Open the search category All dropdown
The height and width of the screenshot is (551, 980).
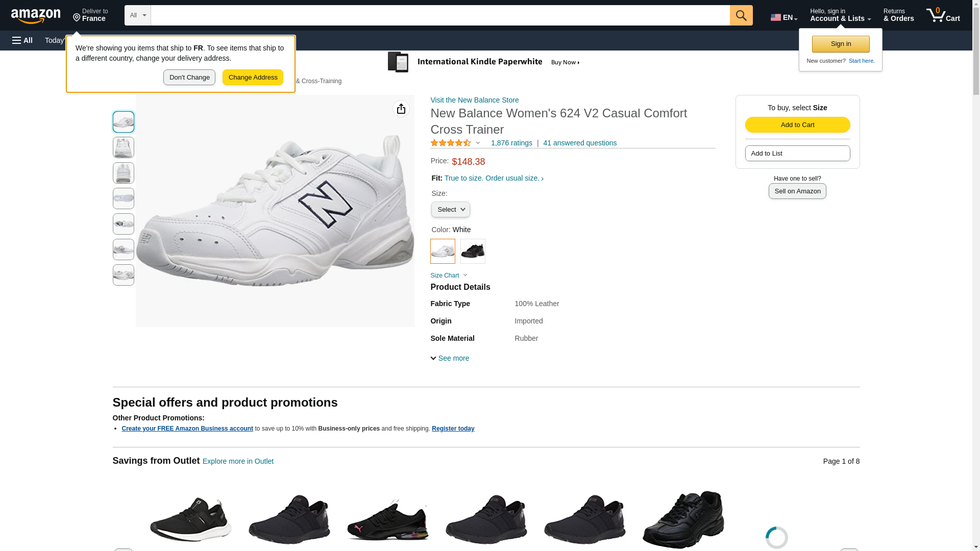click(x=138, y=15)
